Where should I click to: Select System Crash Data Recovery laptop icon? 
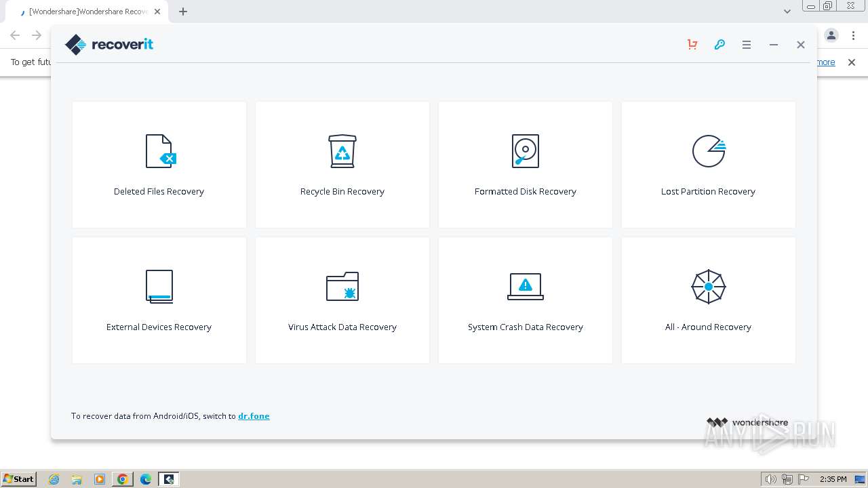click(x=526, y=286)
